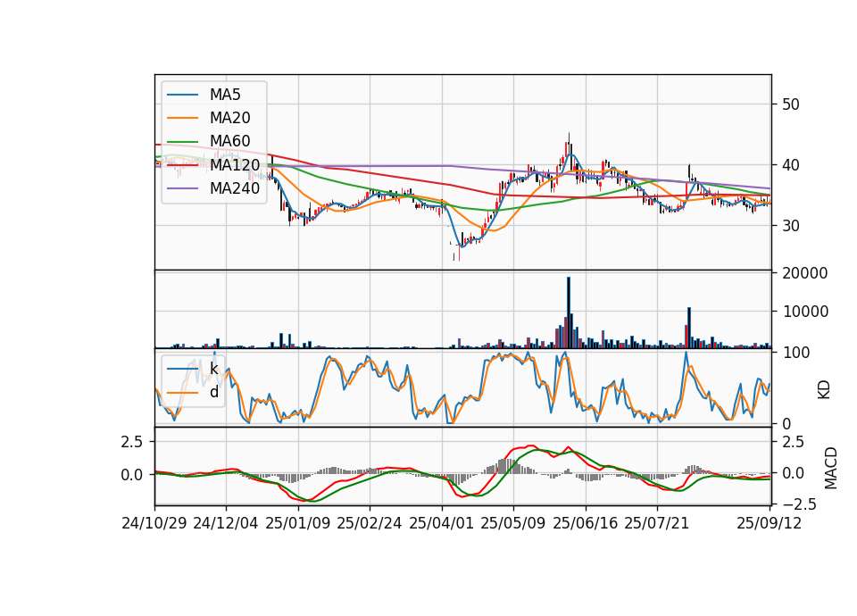This screenshot has width=857, height=616.
Task: Click the MA60 legend label
Action: click(230, 142)
